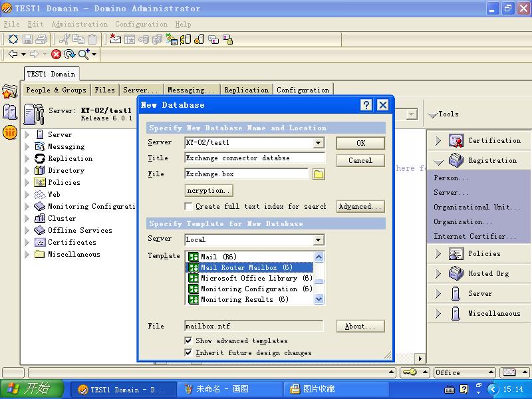Click the File field containing Exchange.box
This screenshot has height=399, width=532.
click(247, 174)
